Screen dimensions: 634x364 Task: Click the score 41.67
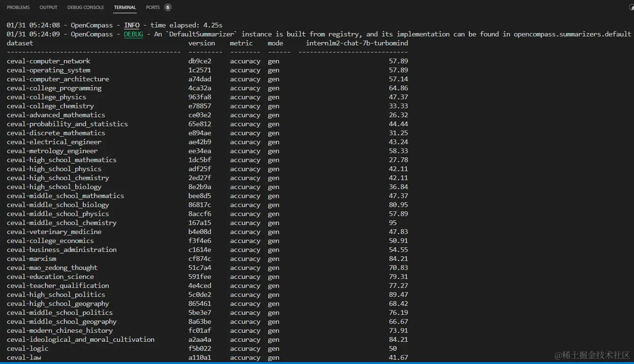pyautogui.click(x=398, y=357)
